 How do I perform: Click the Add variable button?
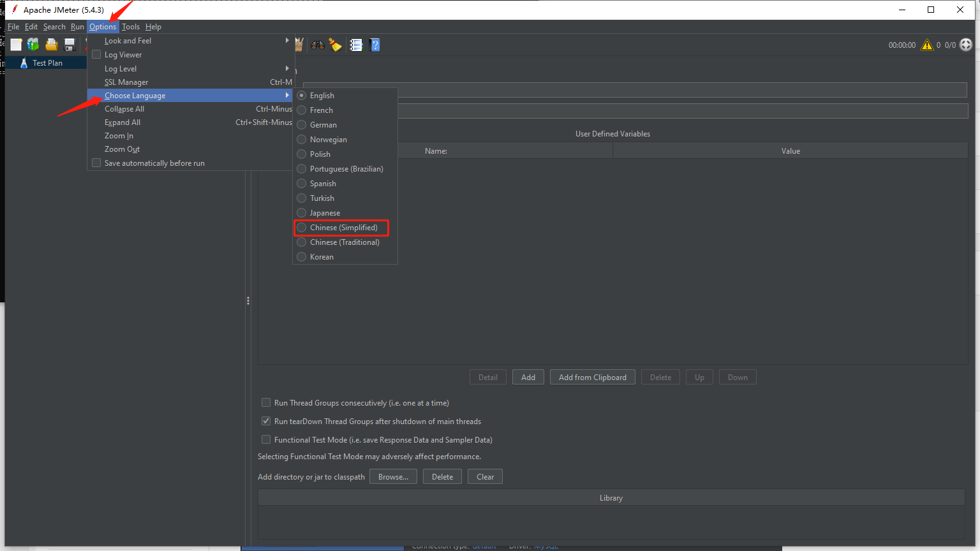pos(528,378)
